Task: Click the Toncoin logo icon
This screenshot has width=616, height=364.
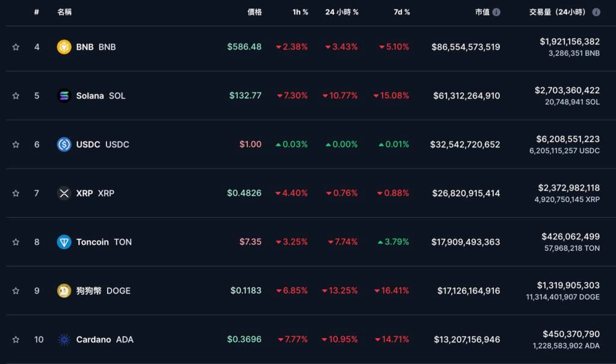Action: click(64, 242)
